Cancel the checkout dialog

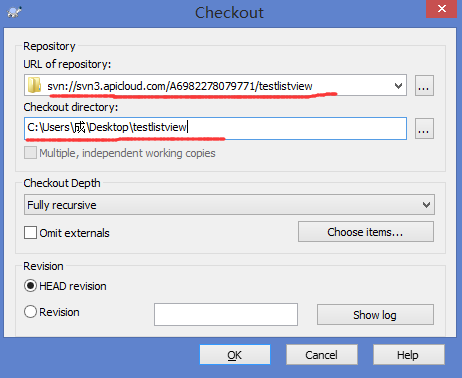click(x=322, y=355)
